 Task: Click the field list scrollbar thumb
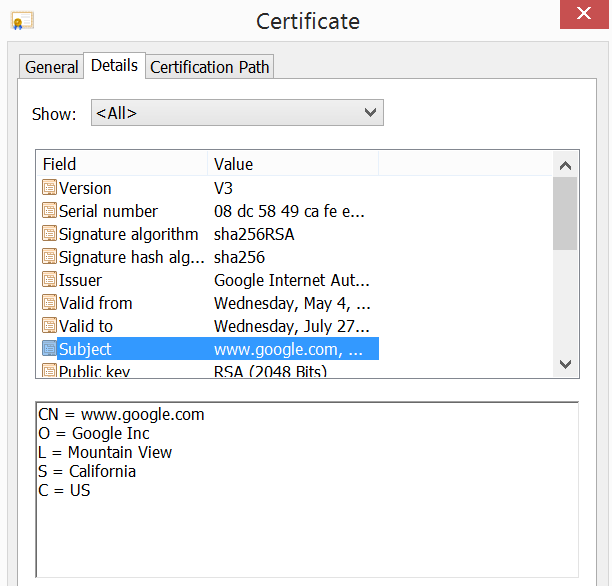click(x=565, y=213)
